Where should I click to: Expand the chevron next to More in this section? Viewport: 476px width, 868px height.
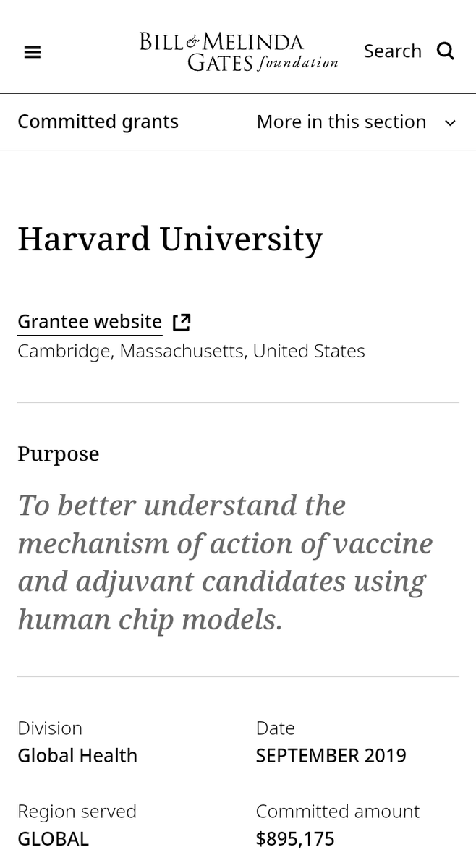pyautogui.click(x=450, y=122)
